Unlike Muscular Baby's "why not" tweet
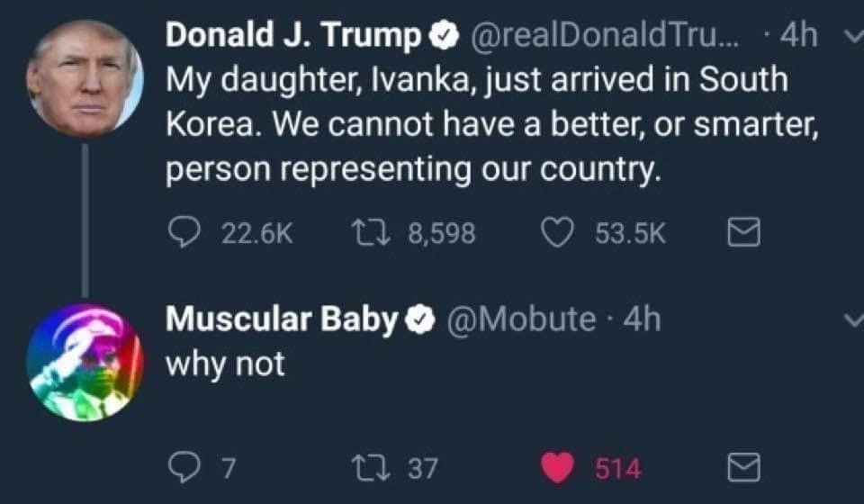Viewport: 864px width, 504px height. pyautogui.click(x=558, y=468)
